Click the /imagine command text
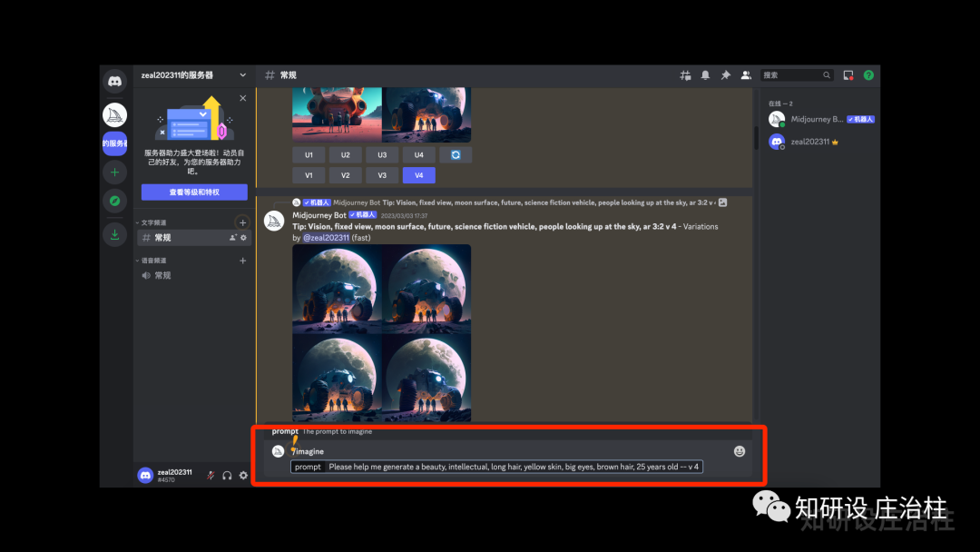 point(308,451)
